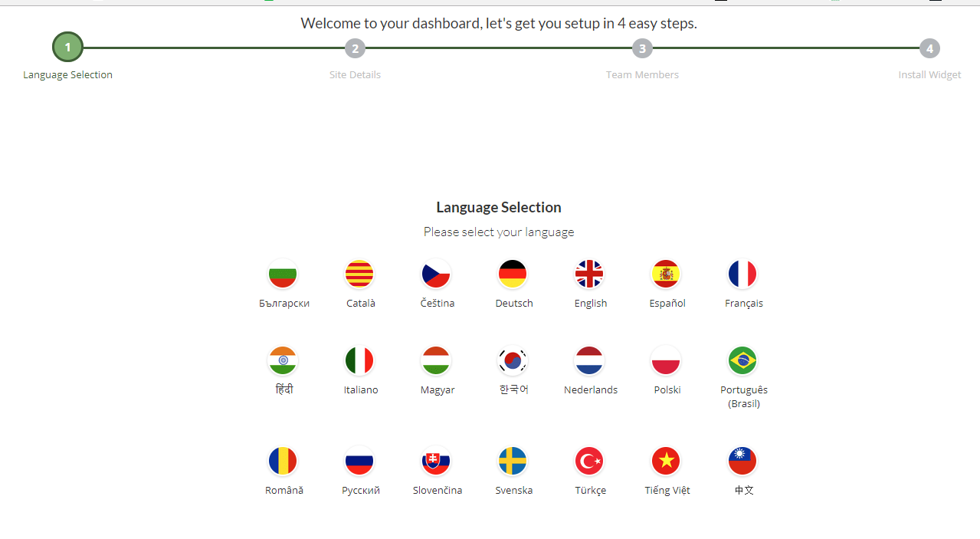This screenshot has width=980, height=539.
Task: Choose the Polish flag for Polski
Action: [x=666, y=360]
